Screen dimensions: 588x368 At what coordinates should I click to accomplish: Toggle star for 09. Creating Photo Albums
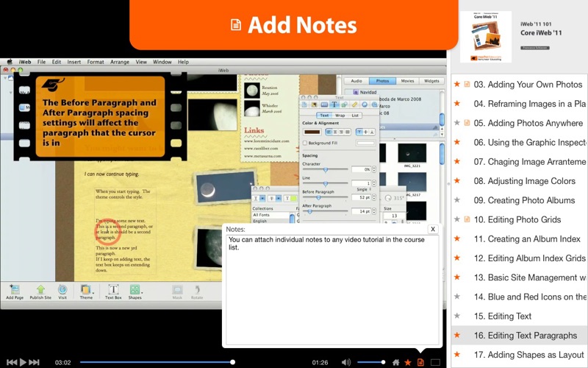457,200
